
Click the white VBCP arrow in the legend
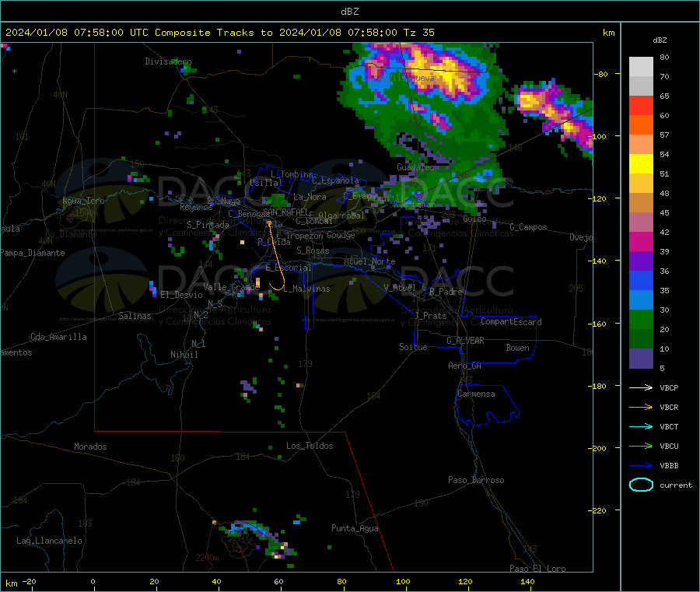pos(641,387)
